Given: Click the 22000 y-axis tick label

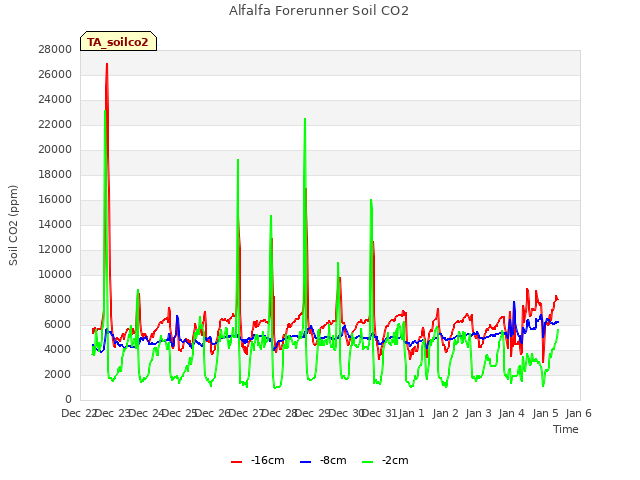Looking at the screenshot, I should [55, 124].
